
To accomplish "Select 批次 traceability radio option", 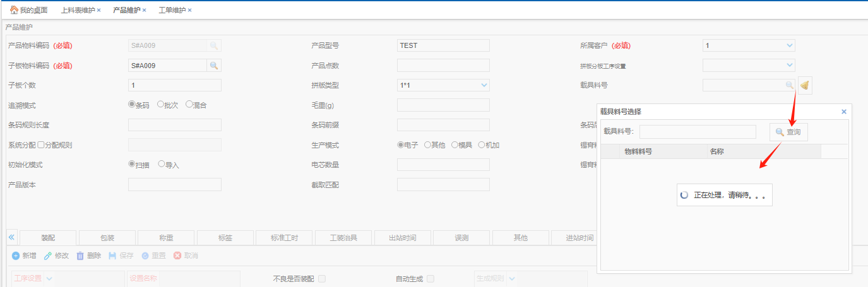I will click(161, 105).
